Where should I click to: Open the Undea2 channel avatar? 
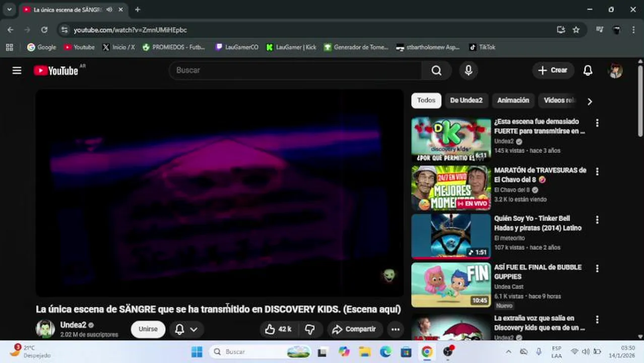[x=45, y=329]
